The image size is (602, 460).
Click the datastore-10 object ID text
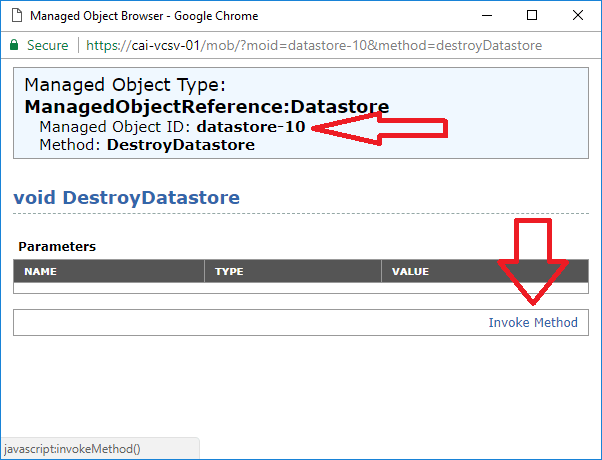point(252,127)
